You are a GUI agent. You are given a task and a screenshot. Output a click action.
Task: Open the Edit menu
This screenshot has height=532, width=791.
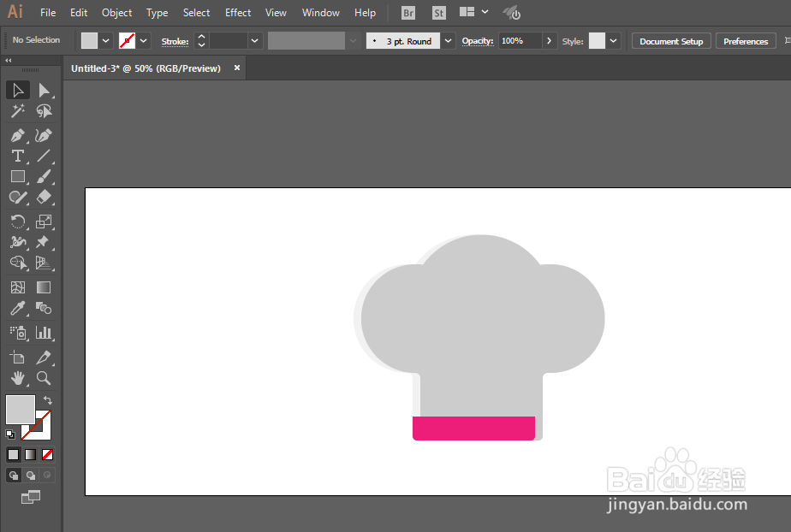79,13
